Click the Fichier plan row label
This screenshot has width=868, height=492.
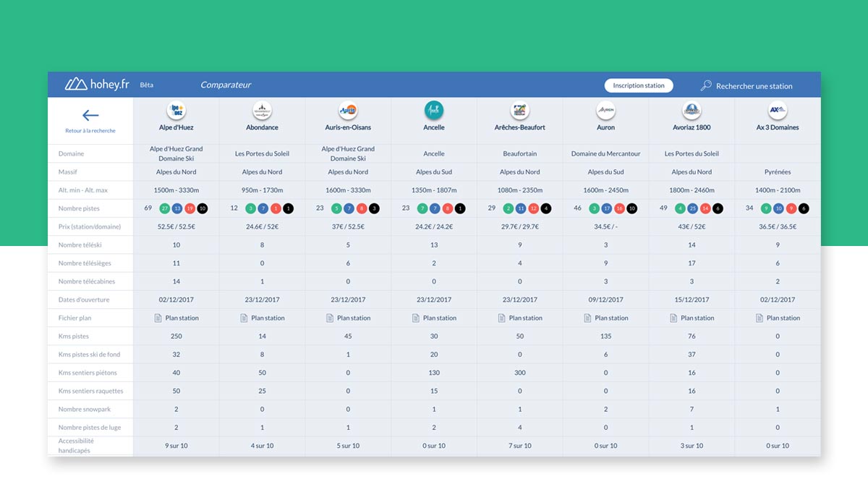pos(75,318)
